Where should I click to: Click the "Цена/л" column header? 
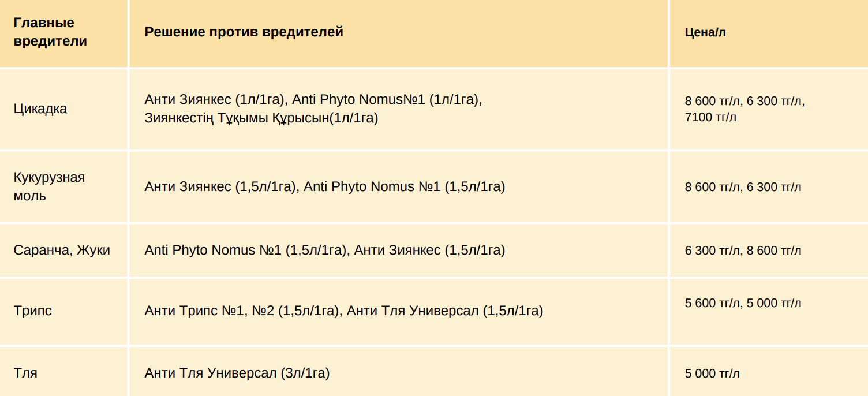705,32
